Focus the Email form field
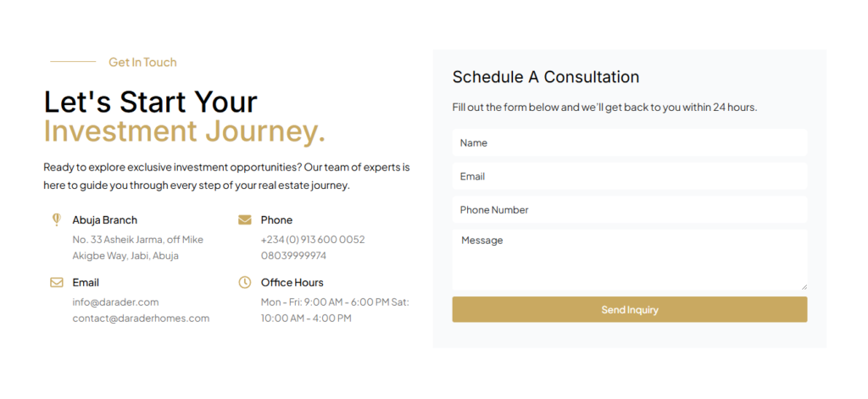The image size is (868, 399). point(629,177)
